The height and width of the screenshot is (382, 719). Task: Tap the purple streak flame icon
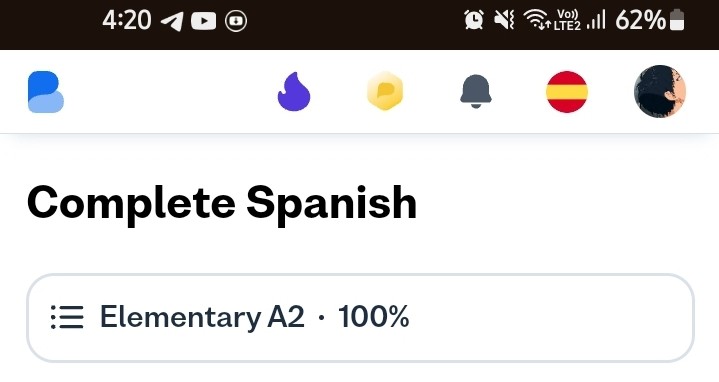(x=294, y=92)
